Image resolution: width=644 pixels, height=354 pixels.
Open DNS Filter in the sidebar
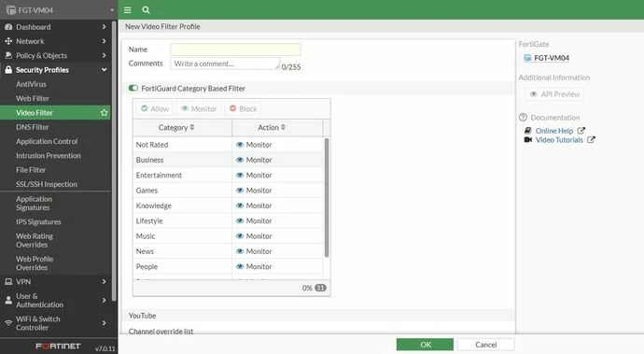pos(32,127)
